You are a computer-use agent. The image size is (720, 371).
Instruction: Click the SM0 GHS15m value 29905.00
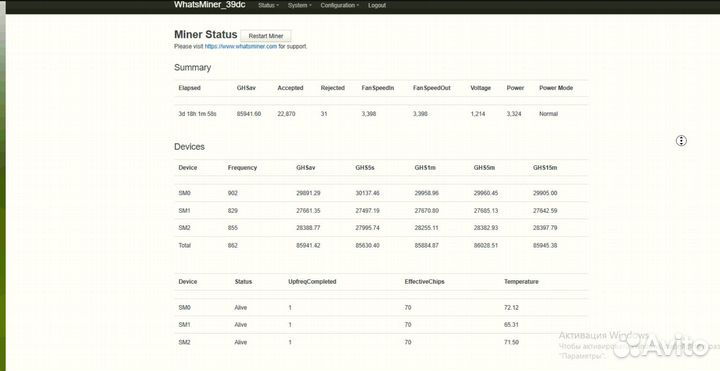545,193
